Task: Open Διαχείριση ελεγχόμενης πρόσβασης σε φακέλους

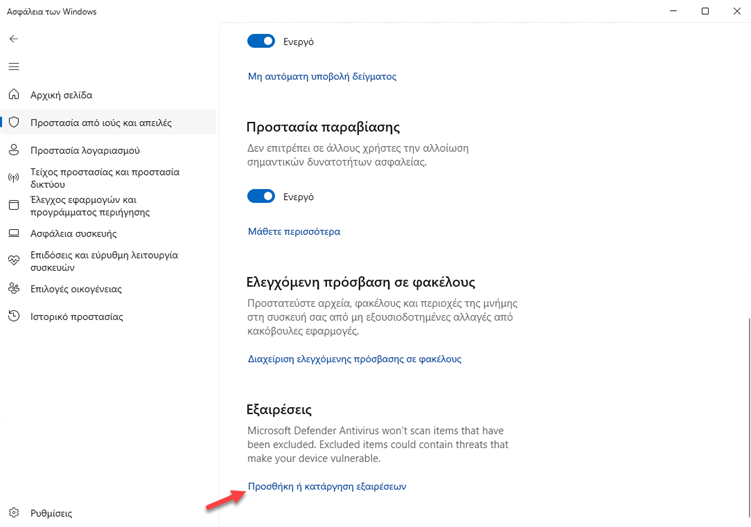Action: (354, 359)
